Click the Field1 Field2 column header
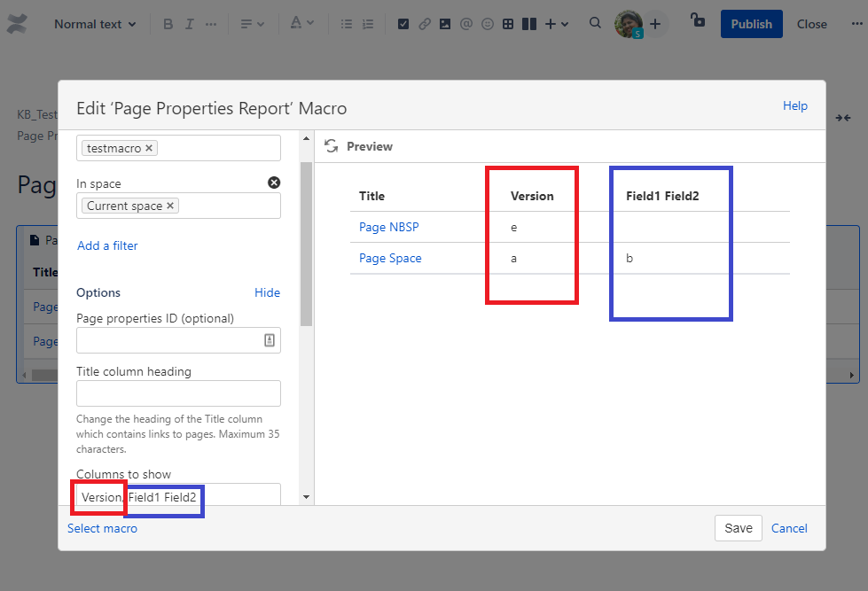This screenshot has width=868, height=591. tap(662, 196)
